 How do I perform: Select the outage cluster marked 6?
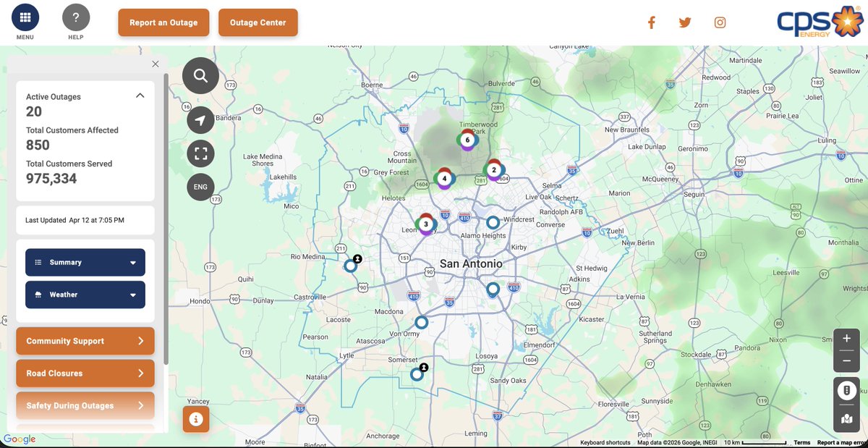467,140
